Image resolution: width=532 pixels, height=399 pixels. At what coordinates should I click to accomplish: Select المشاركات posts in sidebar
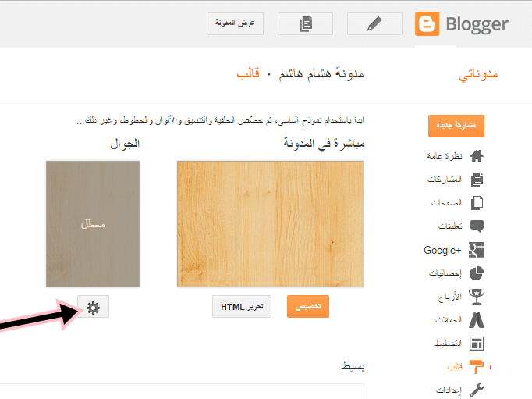tap(445, 180)
